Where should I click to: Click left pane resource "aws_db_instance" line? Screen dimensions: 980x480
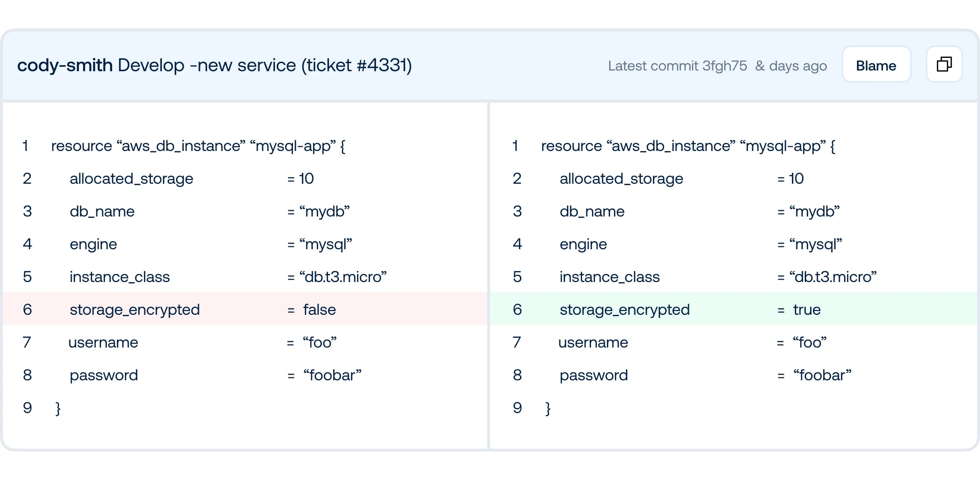[198, 146]
